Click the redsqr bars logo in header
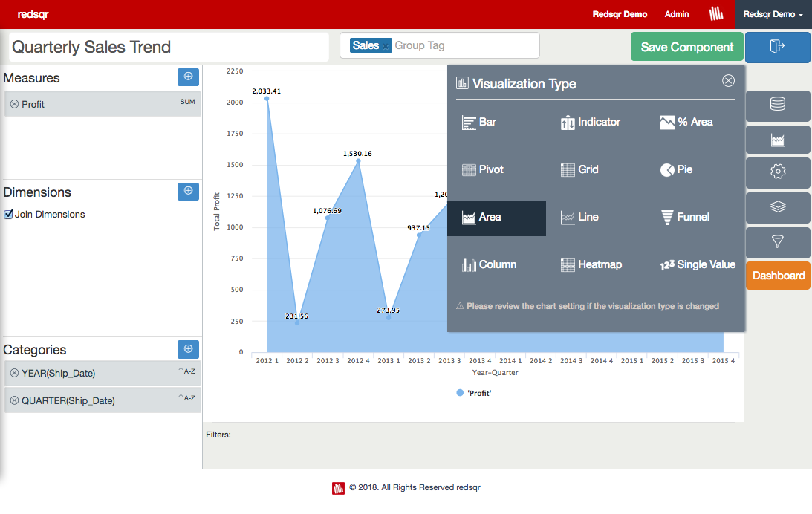812x514 pixels. (715, 14)
